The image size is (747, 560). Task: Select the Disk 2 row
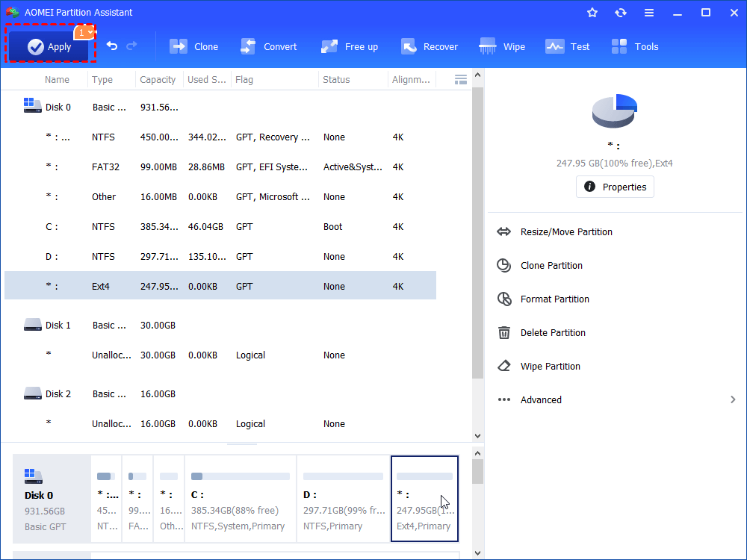pos(220,393)
